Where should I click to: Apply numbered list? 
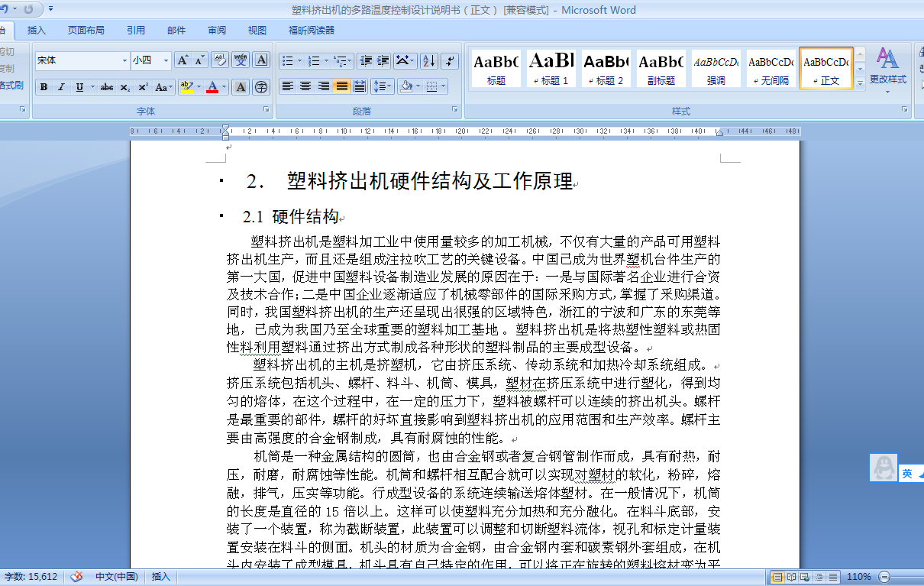[315, 60]
